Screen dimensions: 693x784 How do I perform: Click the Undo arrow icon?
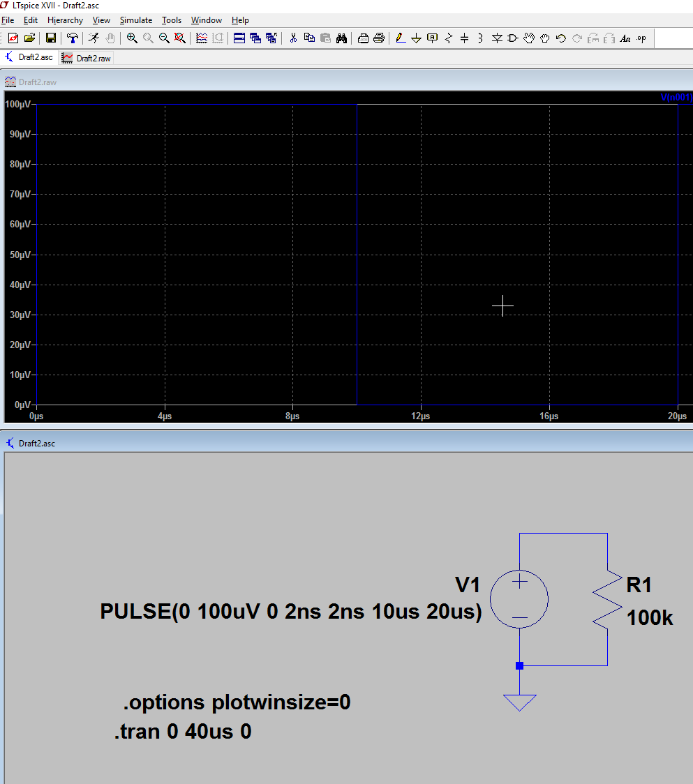pos(561,38)
